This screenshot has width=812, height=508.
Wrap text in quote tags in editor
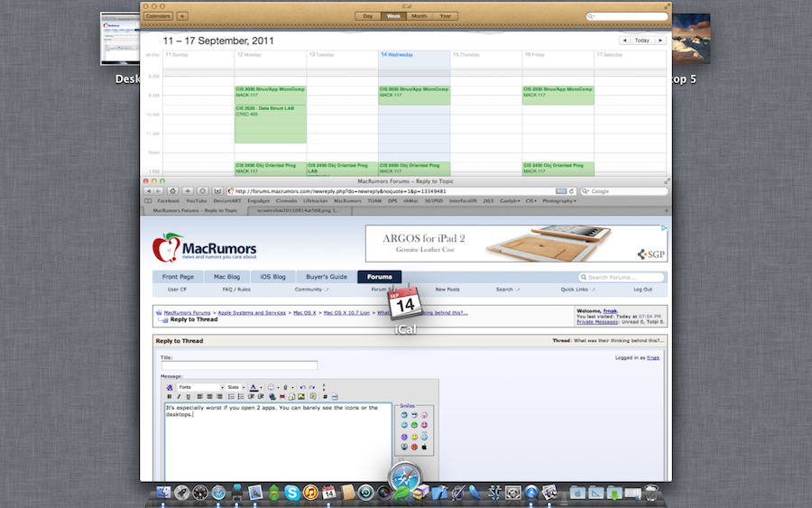pyautogui.click(x=313, y=397)
